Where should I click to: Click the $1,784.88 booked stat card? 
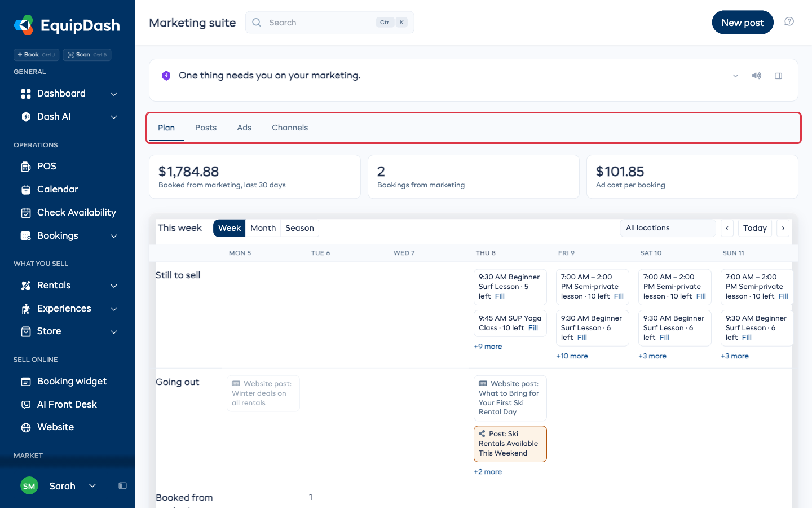(255, 177)
